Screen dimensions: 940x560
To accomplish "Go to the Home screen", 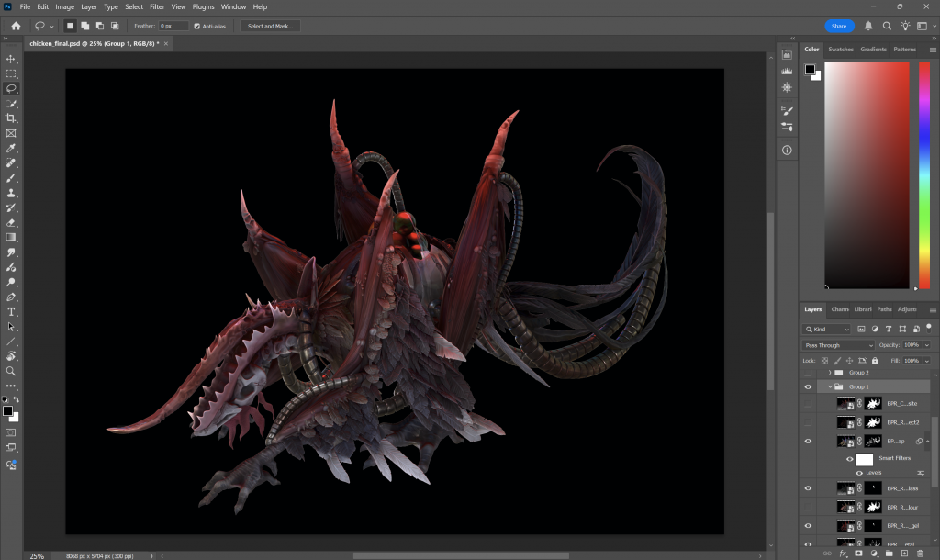I will [16, 26].
